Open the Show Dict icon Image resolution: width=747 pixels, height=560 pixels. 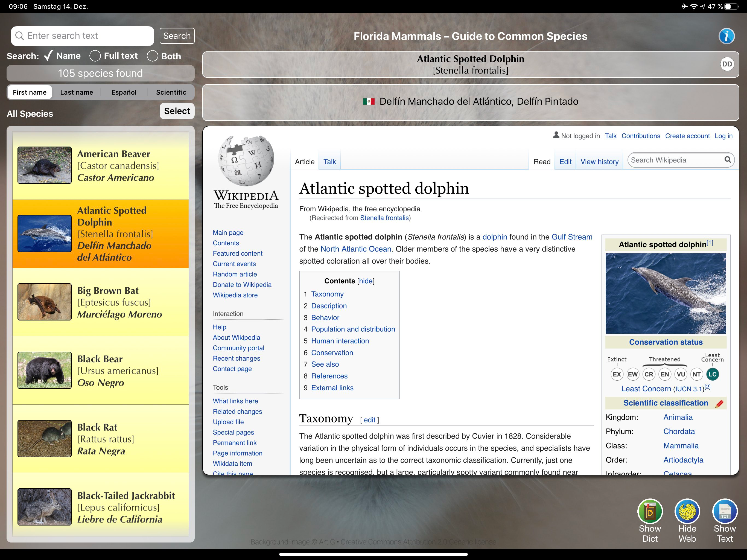[650, 511]
